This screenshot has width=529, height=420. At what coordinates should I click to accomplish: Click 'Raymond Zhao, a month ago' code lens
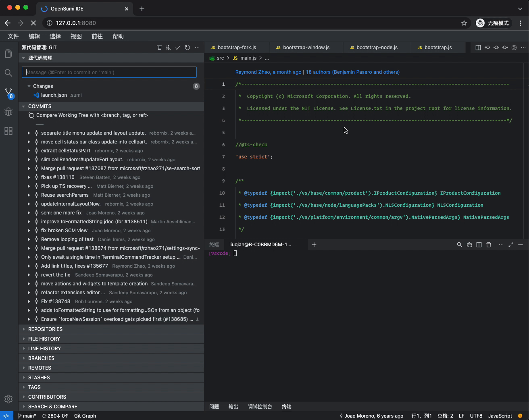(x=268, y=72)
